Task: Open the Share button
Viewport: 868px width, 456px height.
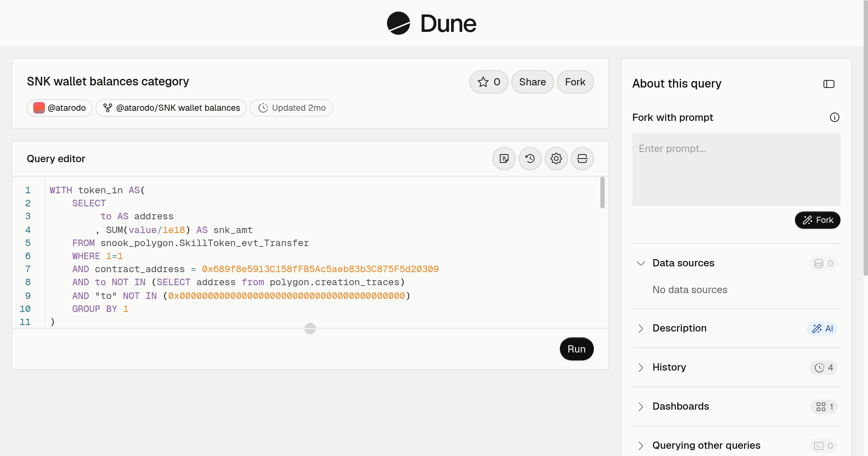Action: click(532, 82)
